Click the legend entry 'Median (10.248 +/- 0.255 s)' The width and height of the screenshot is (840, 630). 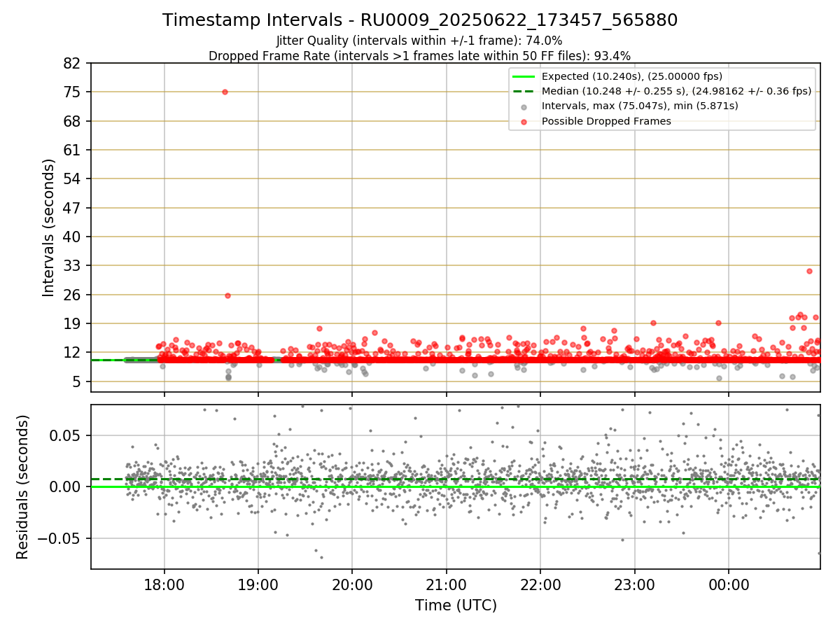tap(676, 91)
